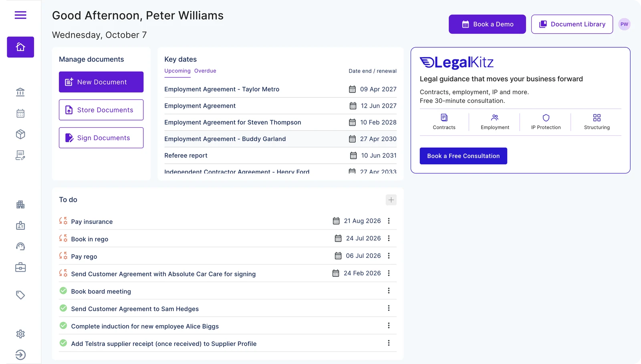Click calendar icon beside 10 Jun 2031

tap(353, 155)
